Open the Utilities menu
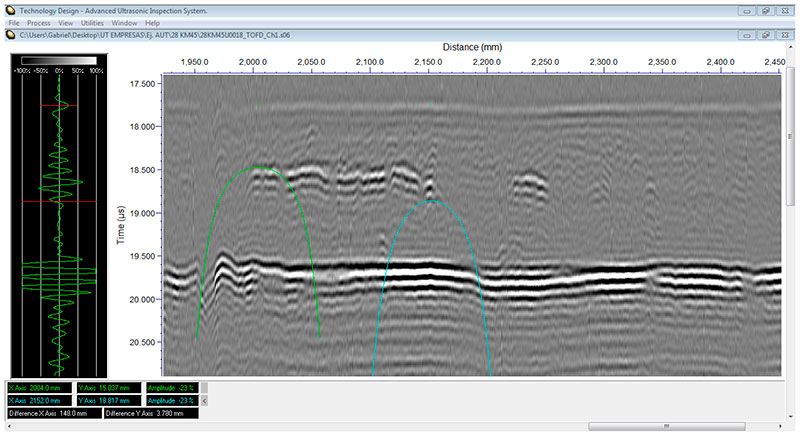 [92, 21]
